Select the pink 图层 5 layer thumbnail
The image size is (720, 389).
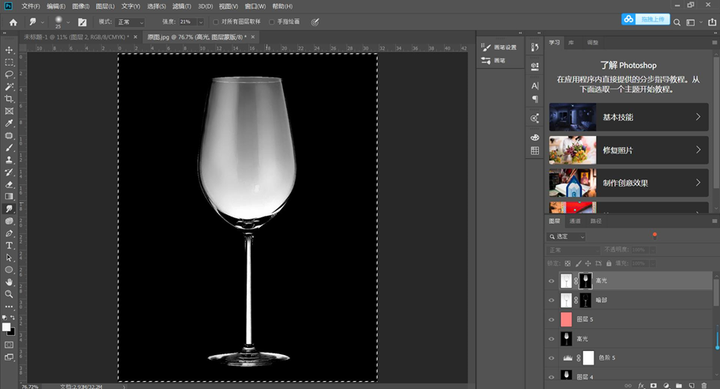click(x=566, y=319)
